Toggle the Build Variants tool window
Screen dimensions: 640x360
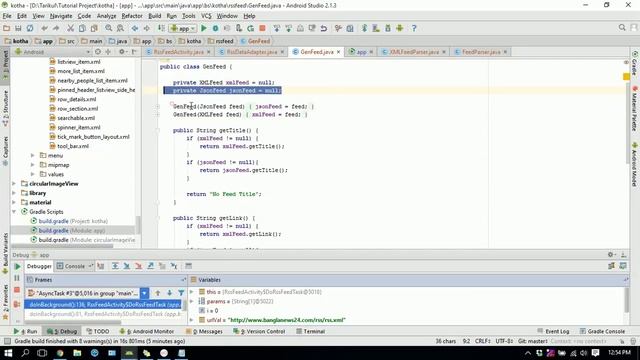click(5, 253)
